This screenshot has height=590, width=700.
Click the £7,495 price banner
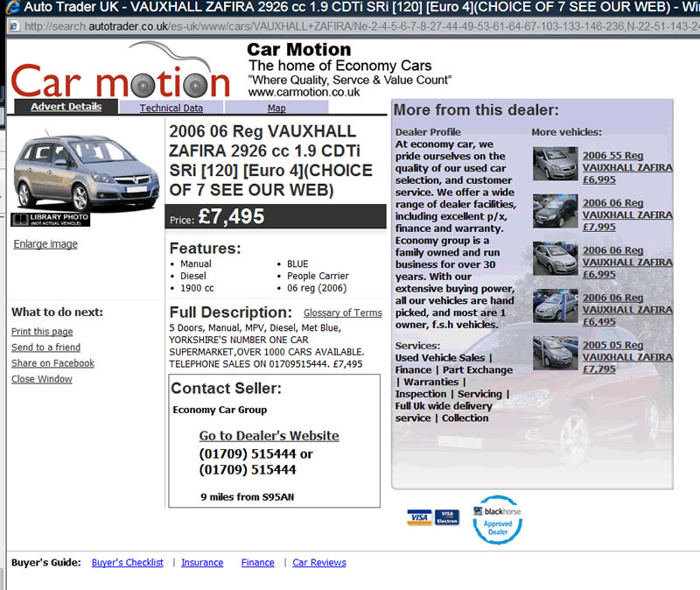(x=276, y=216)
